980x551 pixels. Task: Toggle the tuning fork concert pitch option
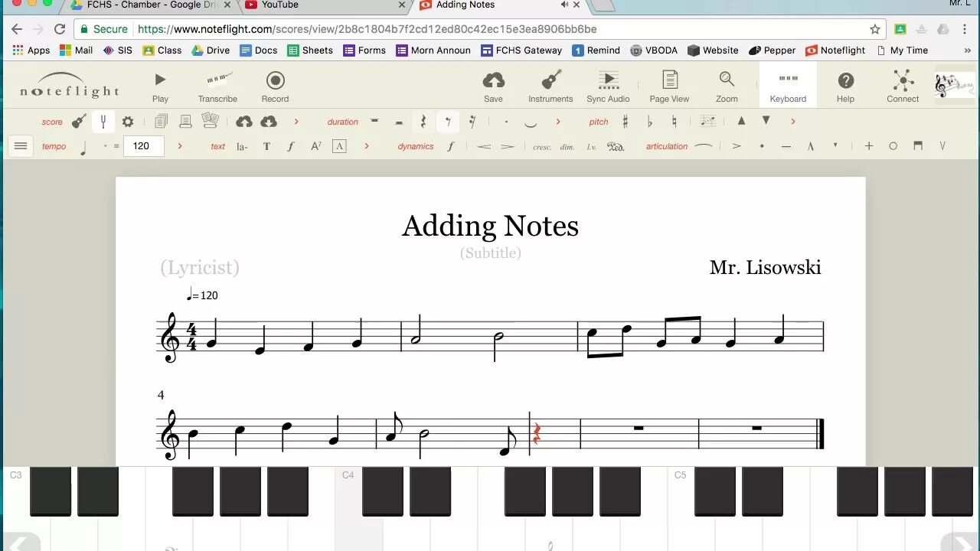(103, 122)
